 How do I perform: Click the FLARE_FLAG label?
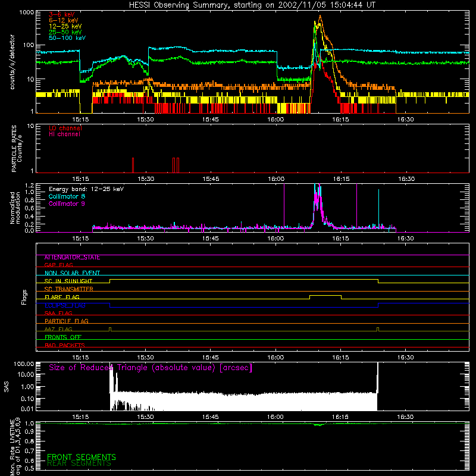point(62,297)
